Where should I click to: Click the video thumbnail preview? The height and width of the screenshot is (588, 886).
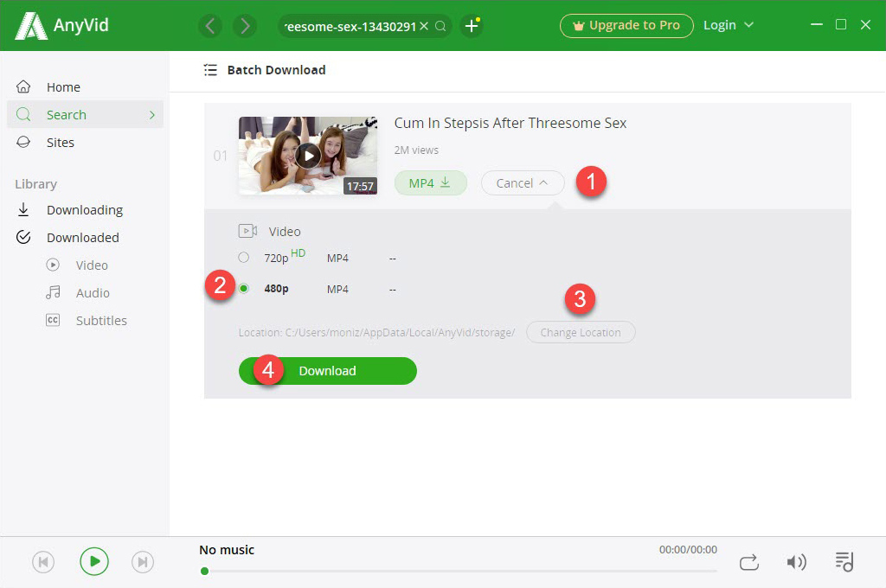coord(308,156)
